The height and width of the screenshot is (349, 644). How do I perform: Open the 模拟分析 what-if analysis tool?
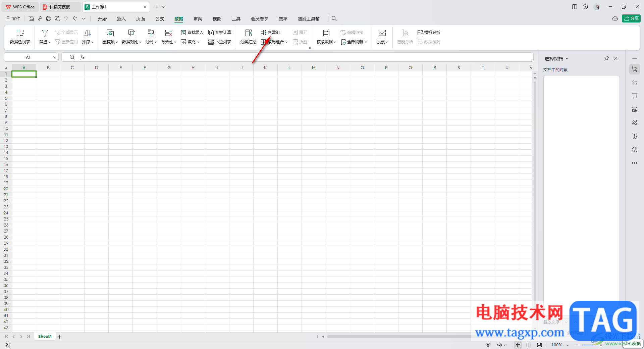pos(429,32)
